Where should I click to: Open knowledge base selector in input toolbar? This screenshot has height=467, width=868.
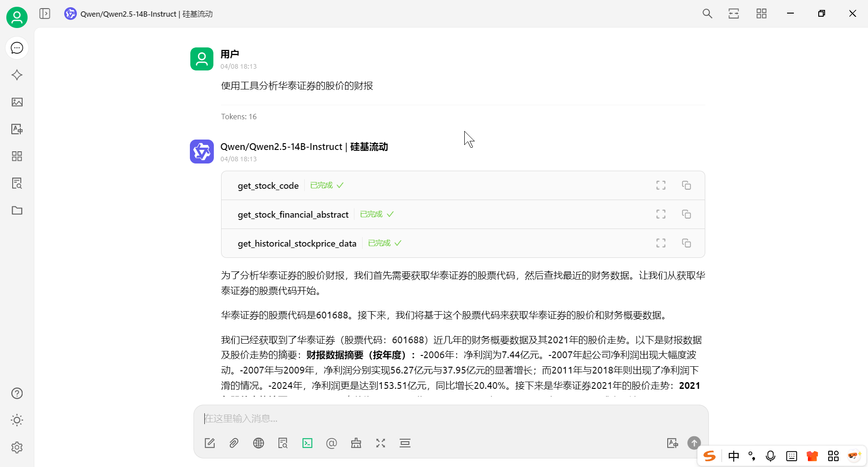[x=283, y=443]
